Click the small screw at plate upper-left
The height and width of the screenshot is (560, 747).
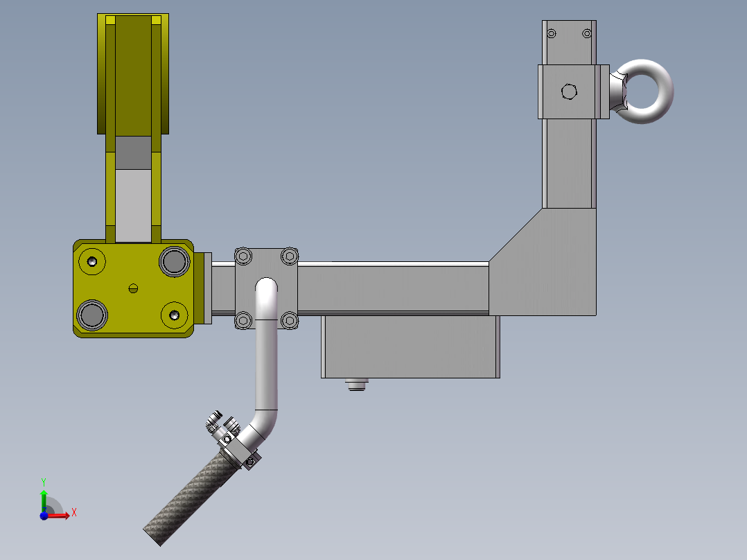[x=92, y=262]
